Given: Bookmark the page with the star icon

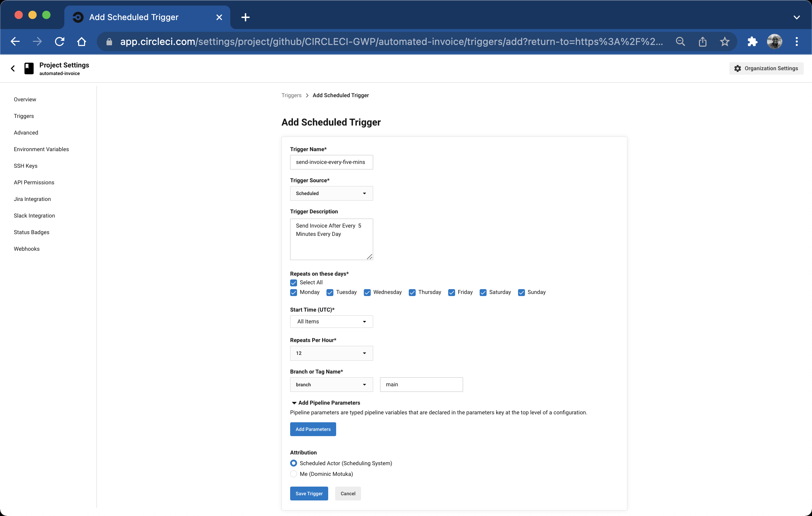Looking at the screenshot, I should (x=725, y=42).
